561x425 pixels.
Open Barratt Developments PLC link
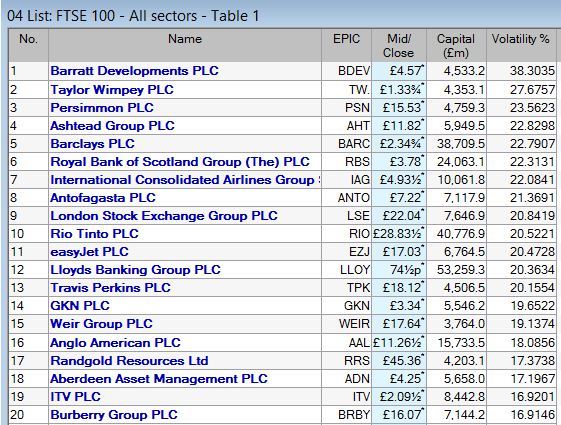(x=134, y=70)
